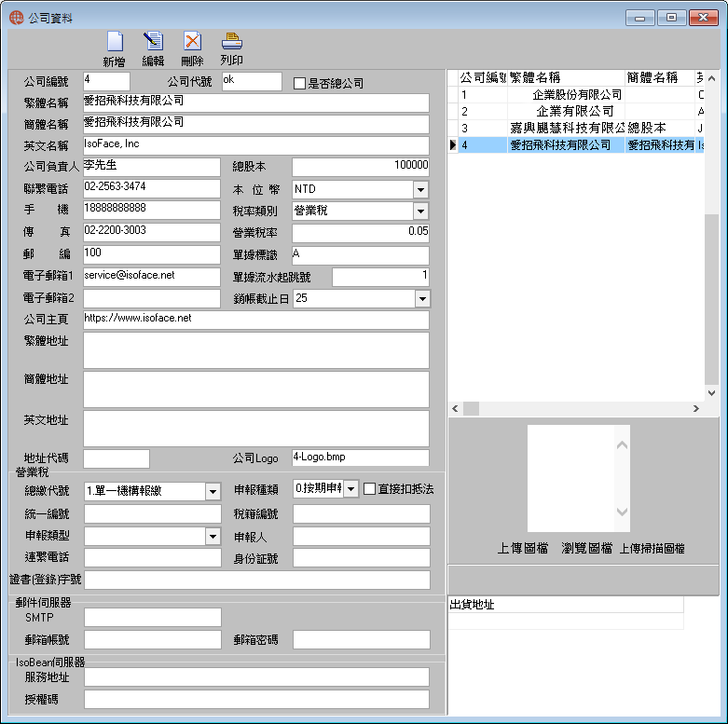728x724 pixels.
Task: Click the 公司Logo field 4-Logo.bmp
Action: coord(361,458)
